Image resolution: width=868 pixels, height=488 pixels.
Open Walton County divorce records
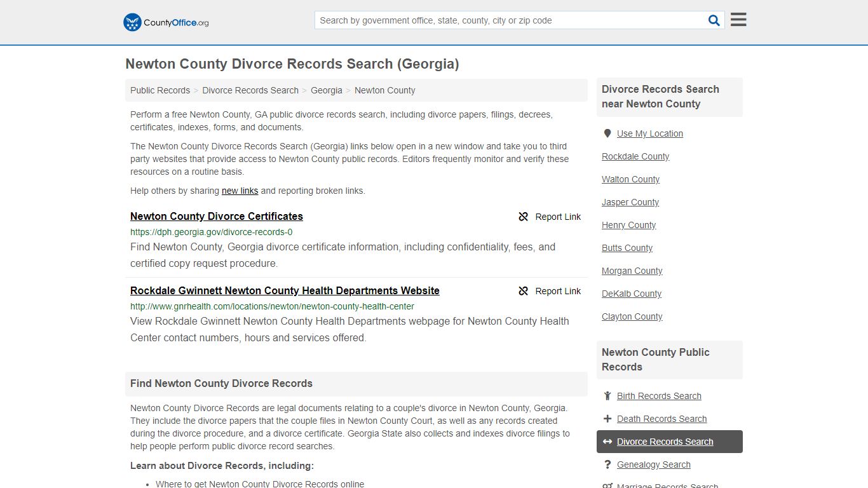(630, 179)
